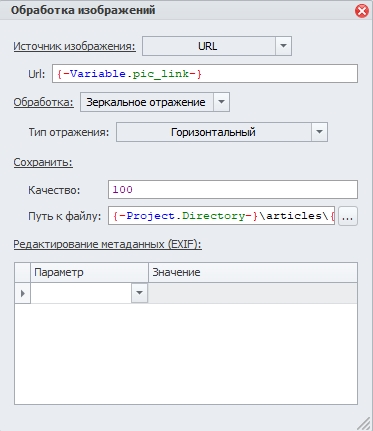Click the Сохранить section label
The image size is (373, 431).
pos(43,162)
